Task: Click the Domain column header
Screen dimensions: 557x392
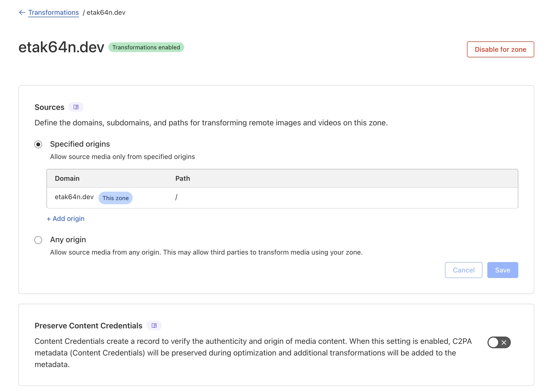Action: [67, 178]
